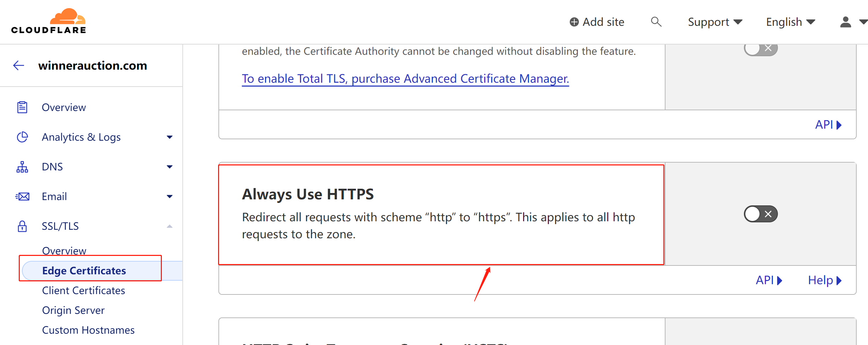Click the Analytics & Logs pie chart icon
This screenshot has width=868, height=345.
22,137
